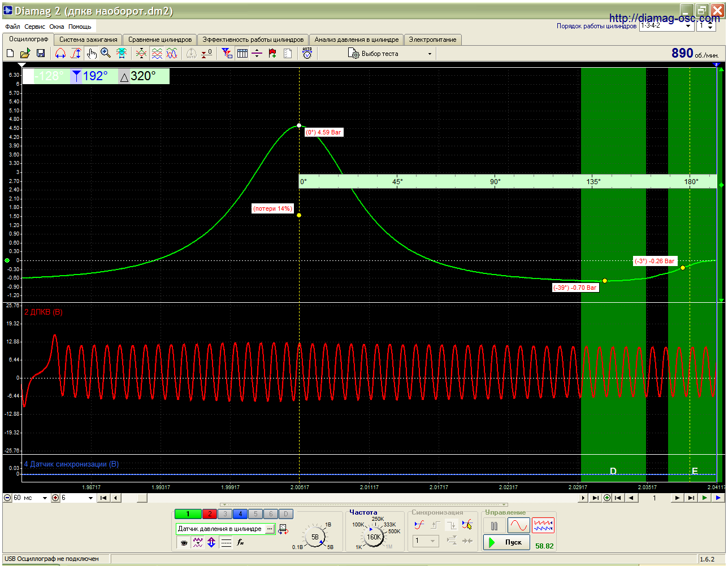Switch to Эффективность работы цилиндров tab
Viewport: 728px width, 566px height.
point(253,40)
